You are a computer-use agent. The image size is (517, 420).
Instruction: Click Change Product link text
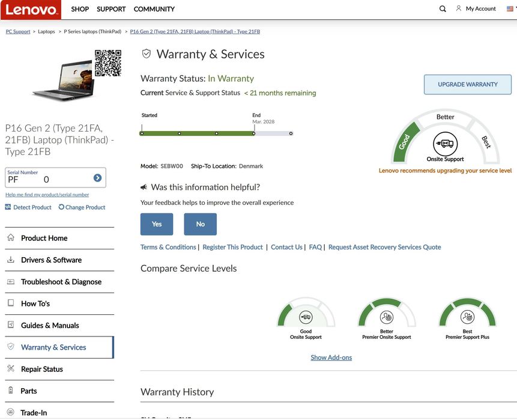pos(85,207)
